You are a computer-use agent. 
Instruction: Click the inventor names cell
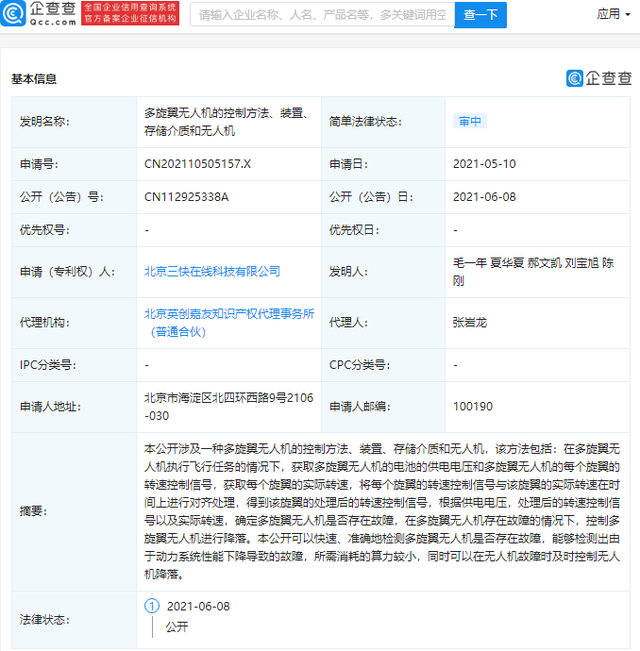point(540,271)
